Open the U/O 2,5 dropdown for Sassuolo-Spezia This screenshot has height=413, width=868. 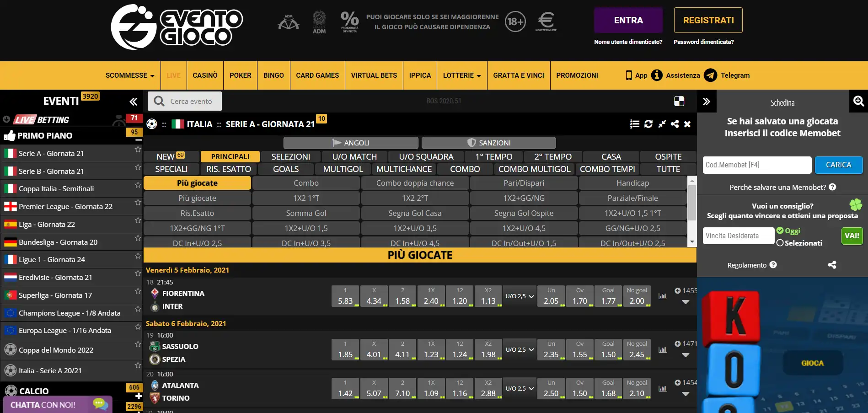(x=520, y=350)
